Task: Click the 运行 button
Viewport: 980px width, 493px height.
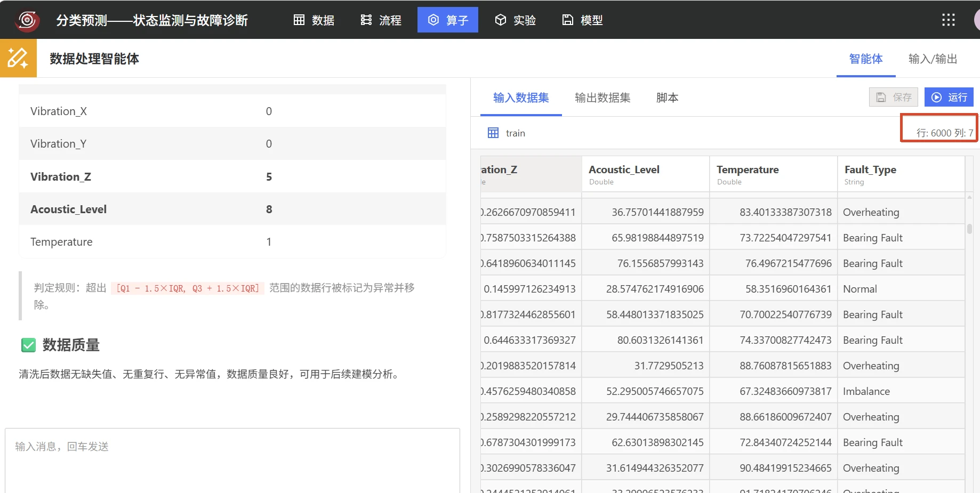Action: 949,97
